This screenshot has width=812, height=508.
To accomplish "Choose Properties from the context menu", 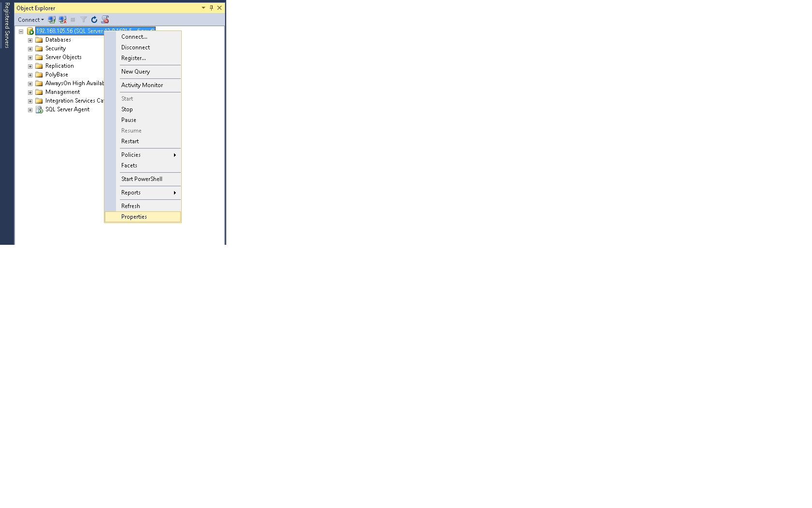I will 134,217.
